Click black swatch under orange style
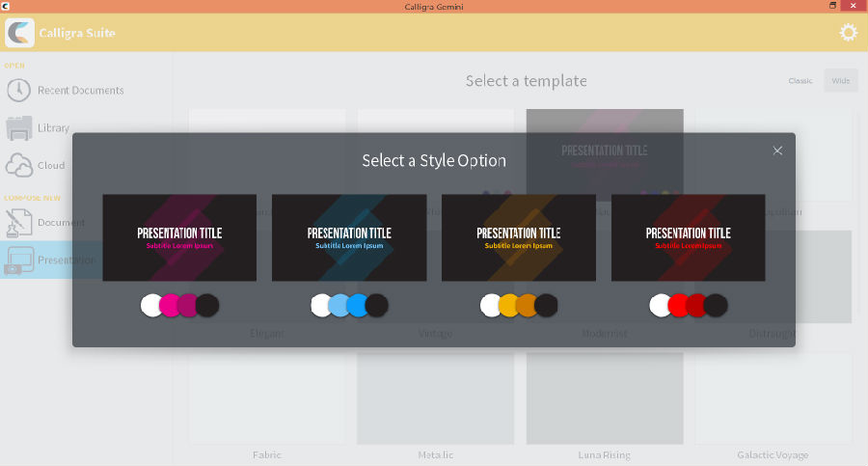Image resolution: width=868 pixels, height=466 pixels. click(547, 305)
